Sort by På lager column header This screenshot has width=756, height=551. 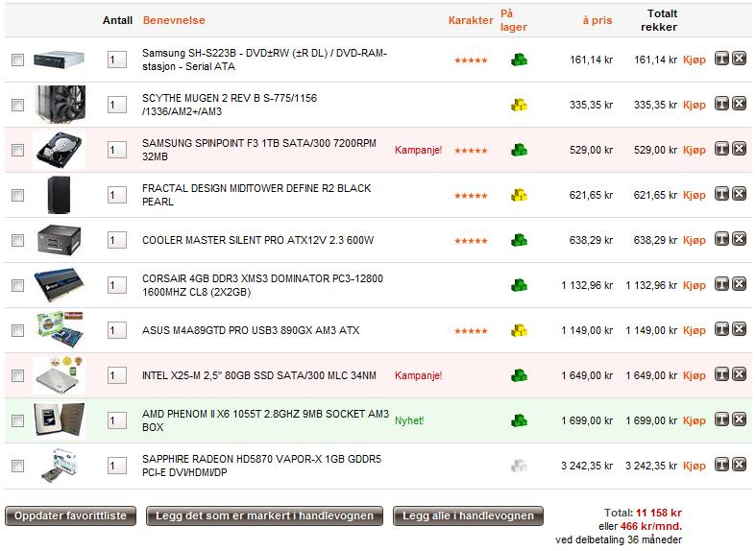point(514,20)
